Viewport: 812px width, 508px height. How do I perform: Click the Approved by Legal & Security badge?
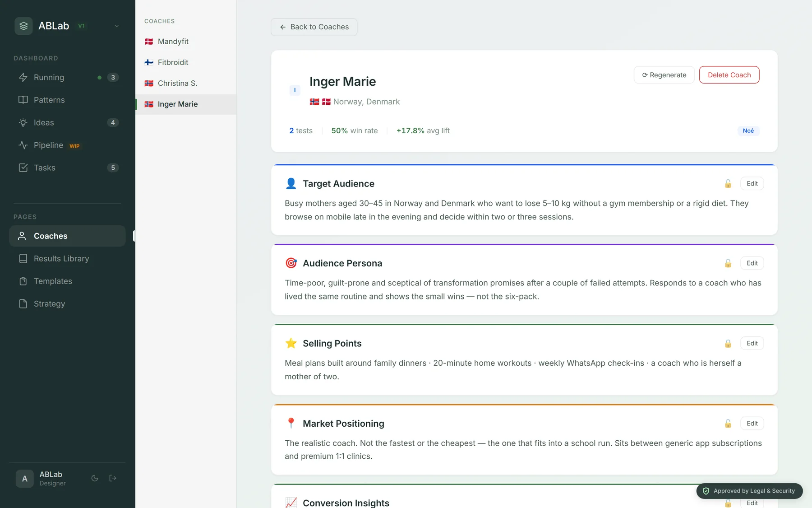pyautogui.click(x=749, y=491)
